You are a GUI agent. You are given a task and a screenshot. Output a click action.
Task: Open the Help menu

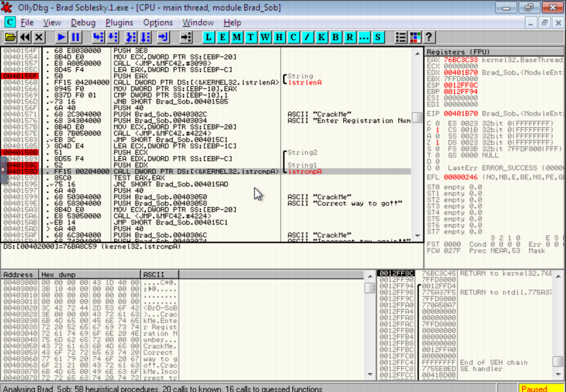pos(232,23)
